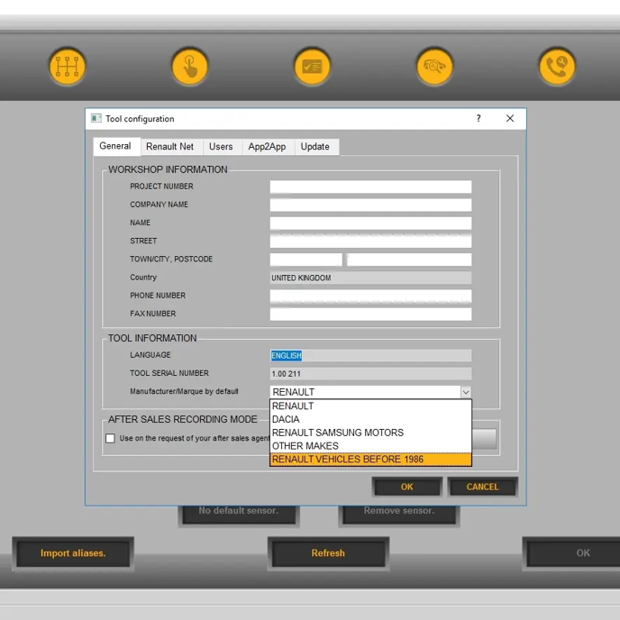Click the gearbox icon in top toolbar
This screenshot has height=620, width=620.
67,66
